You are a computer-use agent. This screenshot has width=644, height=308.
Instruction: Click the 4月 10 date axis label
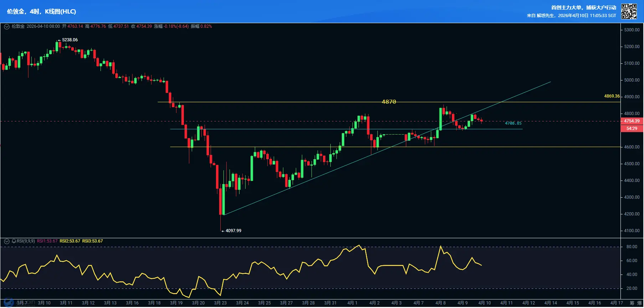(484, 303)
